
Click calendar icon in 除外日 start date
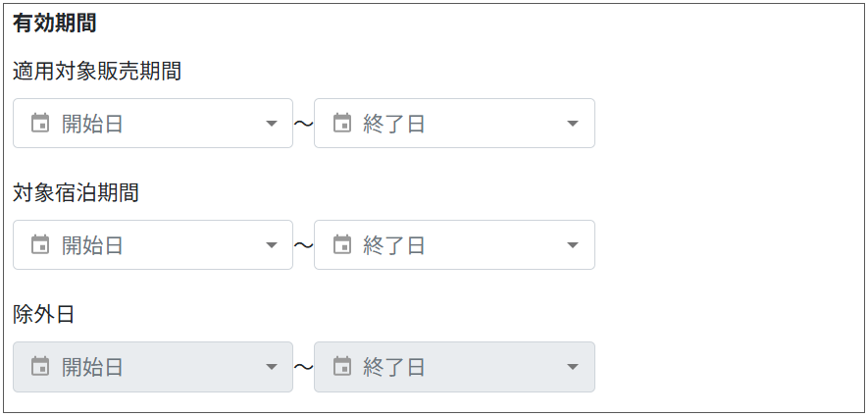pos(40,366)
